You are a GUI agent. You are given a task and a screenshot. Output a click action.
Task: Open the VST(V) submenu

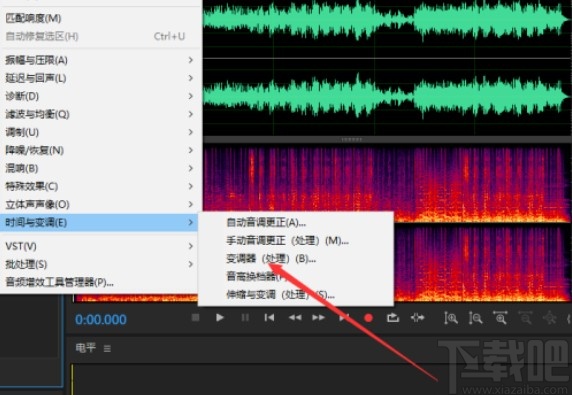(99, 246)
